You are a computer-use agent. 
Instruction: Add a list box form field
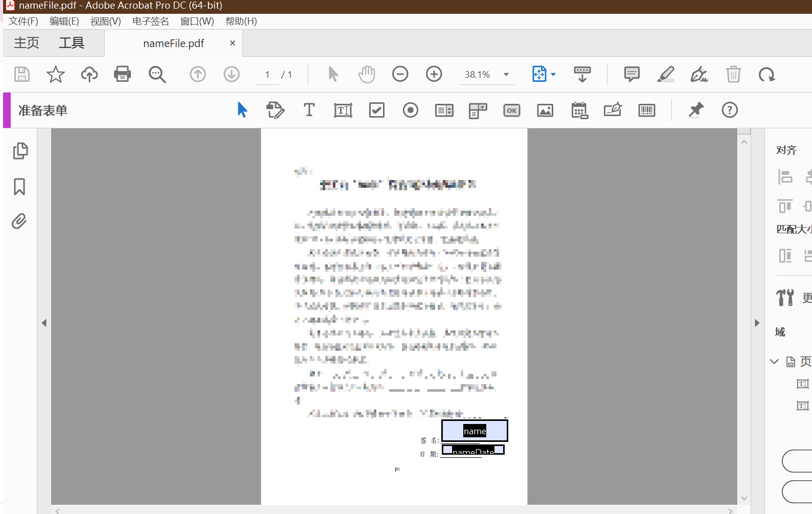[x=444, y=110]
